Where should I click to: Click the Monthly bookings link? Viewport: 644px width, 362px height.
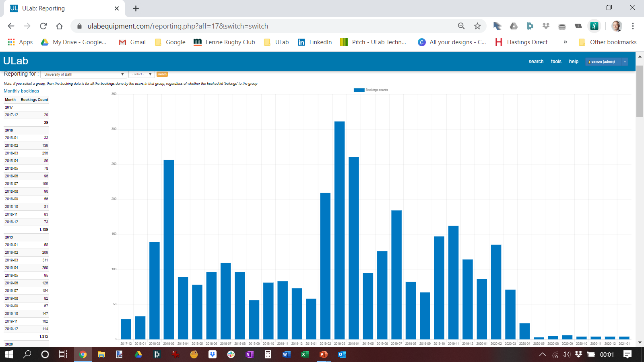click(21, 91)
